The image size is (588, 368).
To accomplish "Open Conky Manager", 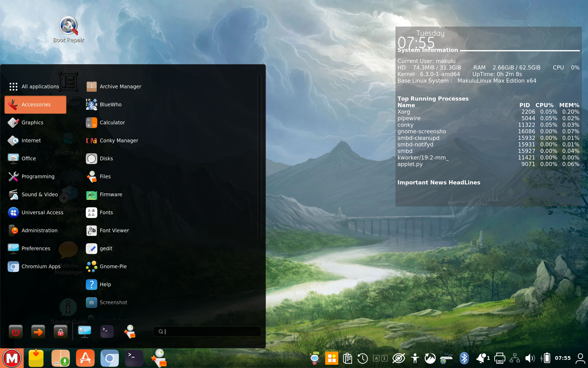I will click(112, 140).
